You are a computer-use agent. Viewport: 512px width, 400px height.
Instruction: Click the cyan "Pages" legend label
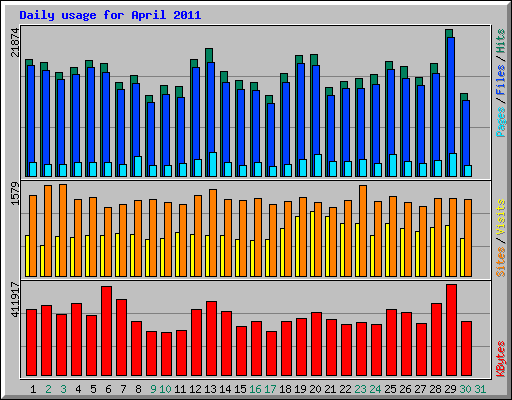tap(500, 122)
